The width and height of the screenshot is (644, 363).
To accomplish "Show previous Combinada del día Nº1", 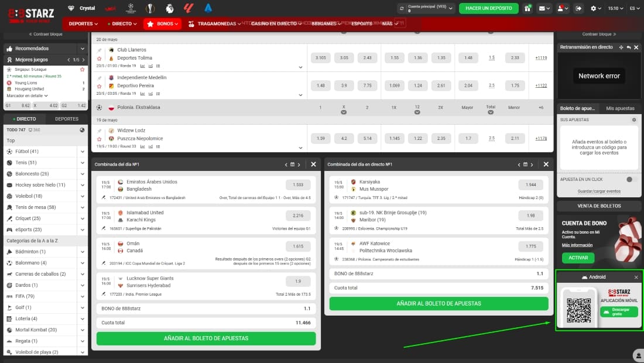I will 286,165.
